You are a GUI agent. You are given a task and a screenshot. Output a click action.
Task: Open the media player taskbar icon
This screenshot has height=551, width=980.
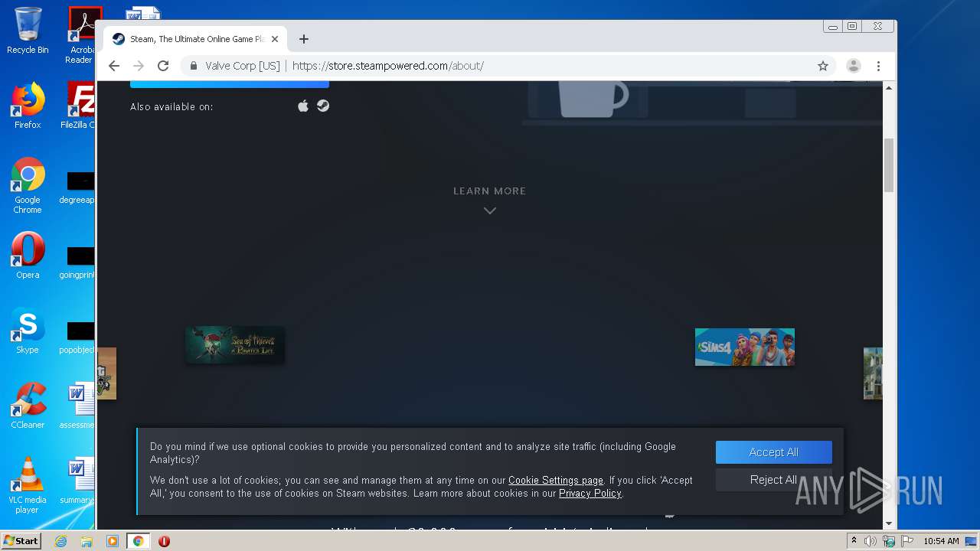(x=113, y=541)
